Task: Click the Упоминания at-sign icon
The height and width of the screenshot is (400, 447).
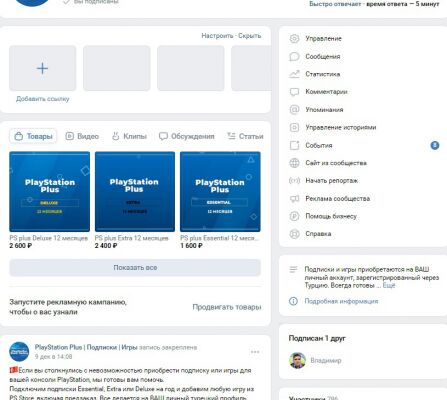Action: tap(294, 110)
